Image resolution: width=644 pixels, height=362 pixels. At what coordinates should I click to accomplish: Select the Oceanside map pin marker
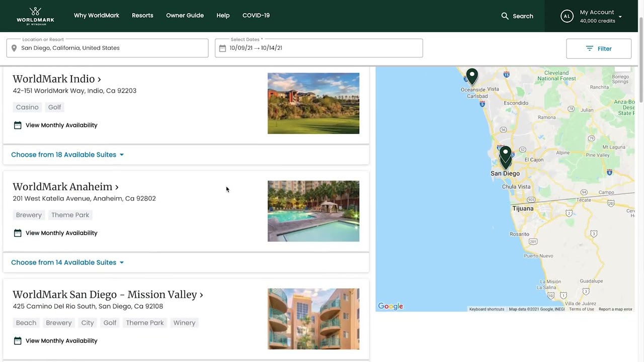click(x=472, y=76)
